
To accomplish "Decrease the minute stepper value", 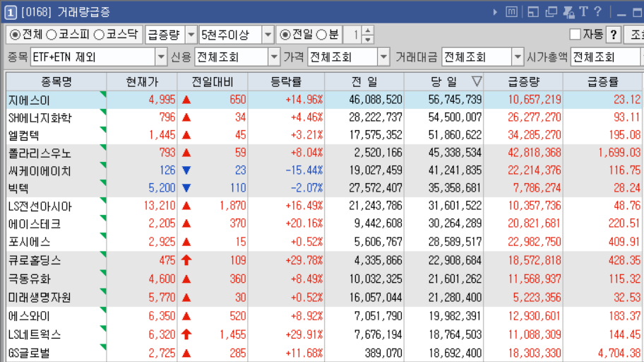I will pos(368,39).
